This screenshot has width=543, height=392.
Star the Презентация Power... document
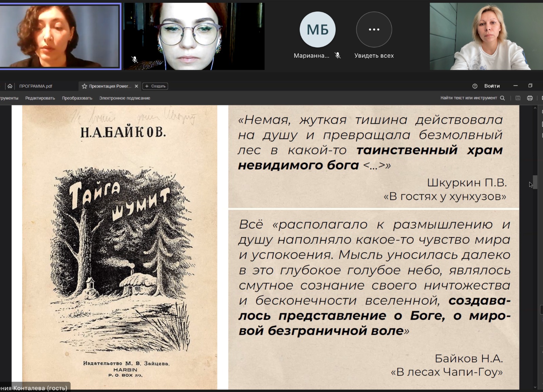[85, 86]
